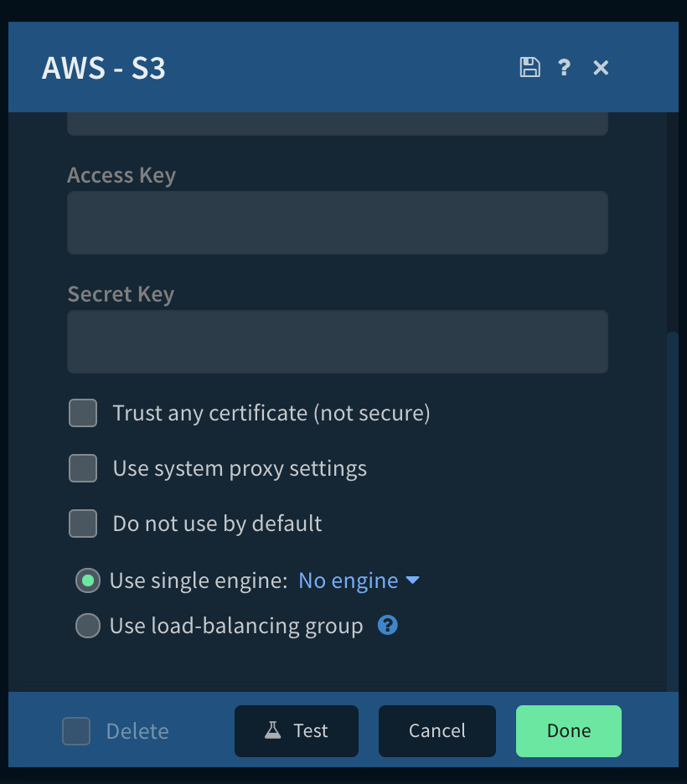Focus the Access Key input field
The height and width of the screenshot is (784, 687).
click(337, 223)
